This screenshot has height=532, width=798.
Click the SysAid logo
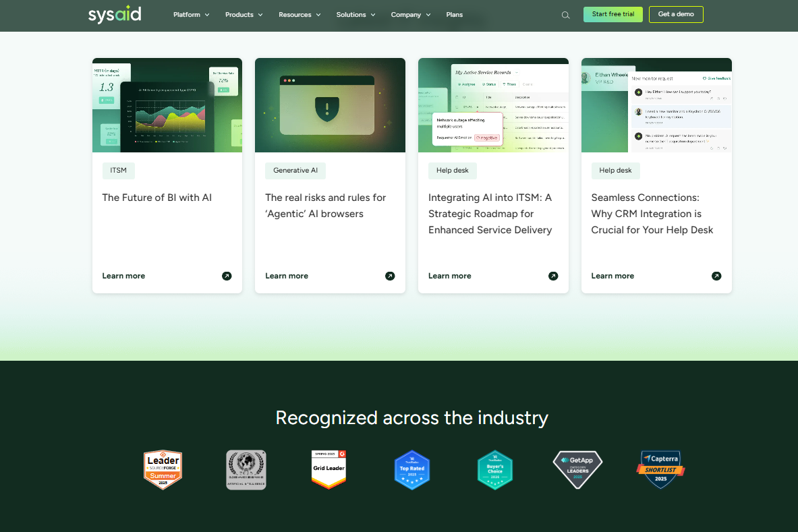click(114, 14)
